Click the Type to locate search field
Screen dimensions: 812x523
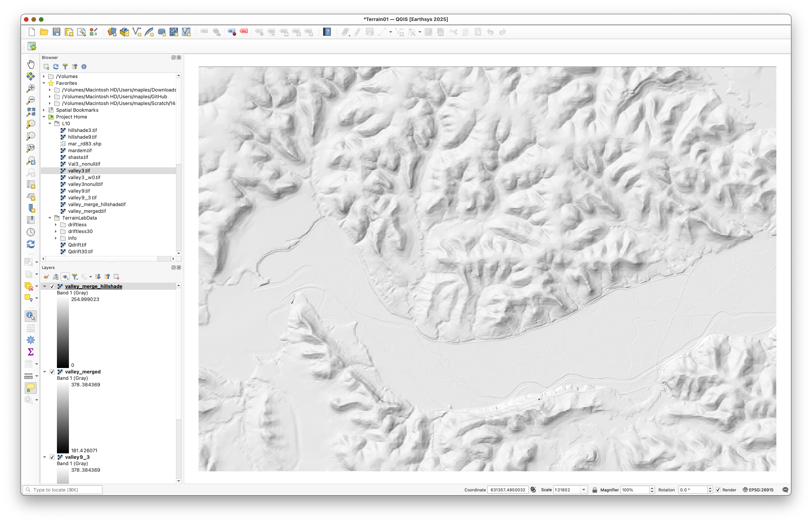pos(63,490)
